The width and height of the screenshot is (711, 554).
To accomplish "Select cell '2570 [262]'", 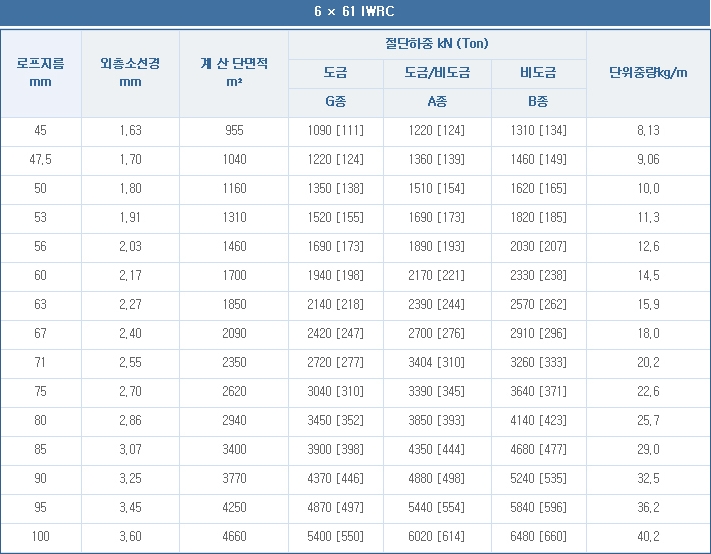I will pos(538,304).
